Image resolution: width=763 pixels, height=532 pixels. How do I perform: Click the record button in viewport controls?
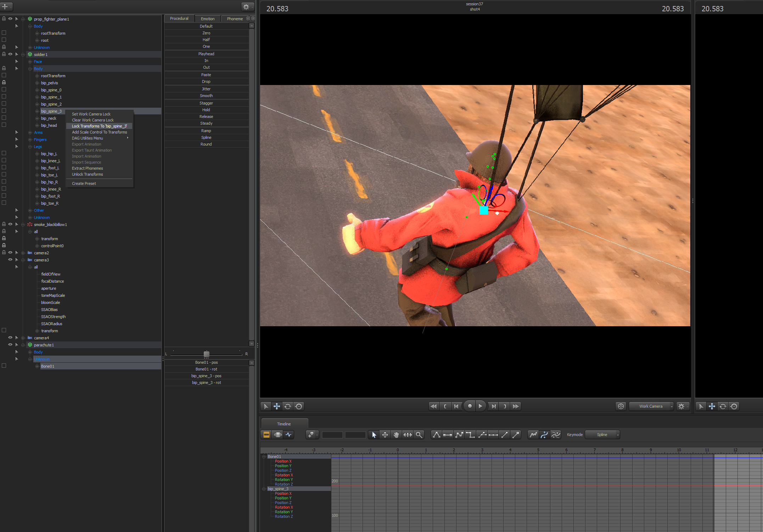pyautogui.click(x=470, y=406)
